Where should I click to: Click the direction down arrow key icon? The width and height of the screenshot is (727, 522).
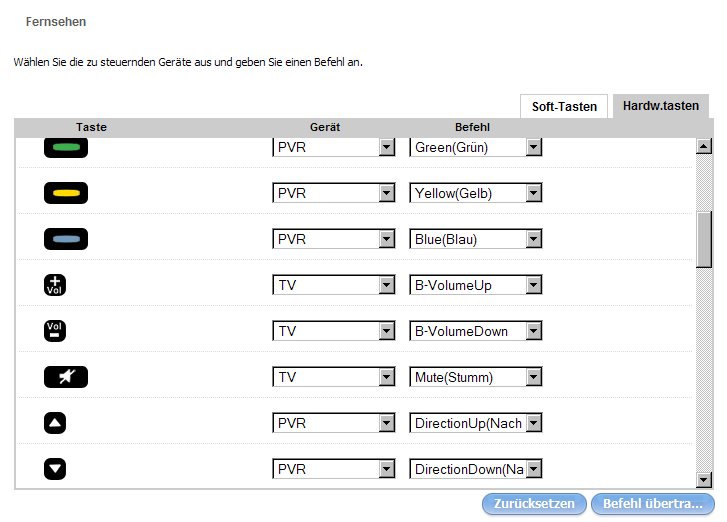(x=55, y=469)
